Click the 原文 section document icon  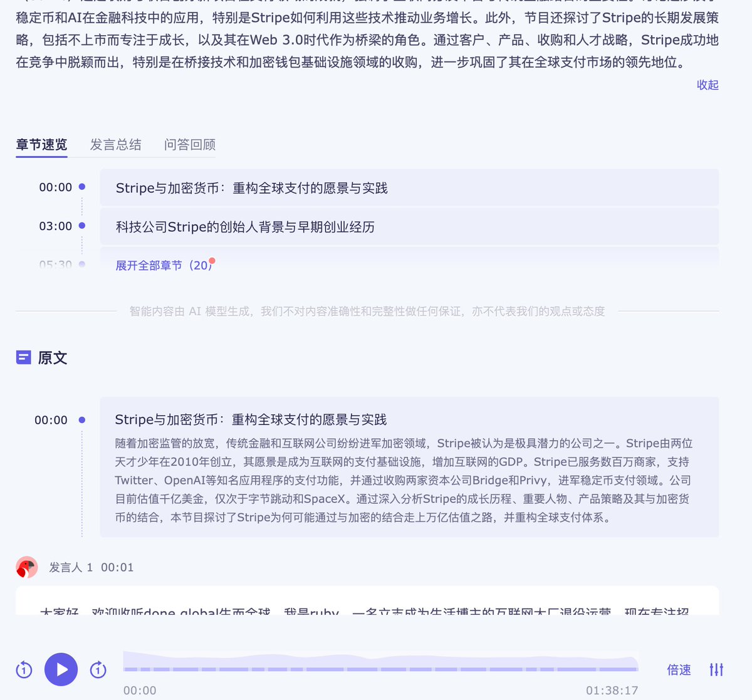point(23,358)
